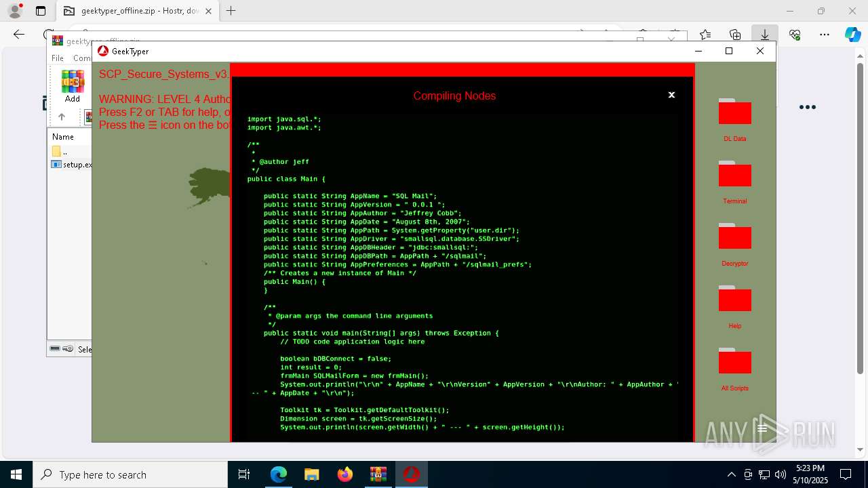Click the network icon in system tray
The height and width of the screenshot is (488, 868).
(764, 474)
